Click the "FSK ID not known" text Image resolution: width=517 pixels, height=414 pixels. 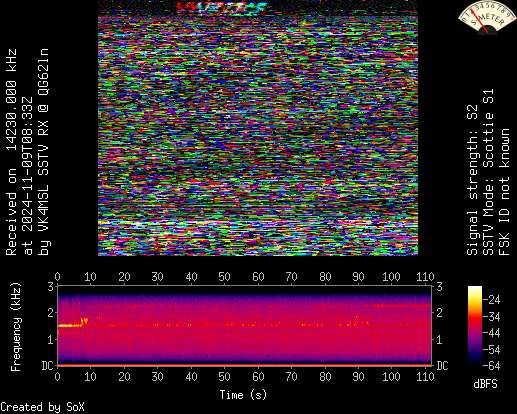coord(504,192)
